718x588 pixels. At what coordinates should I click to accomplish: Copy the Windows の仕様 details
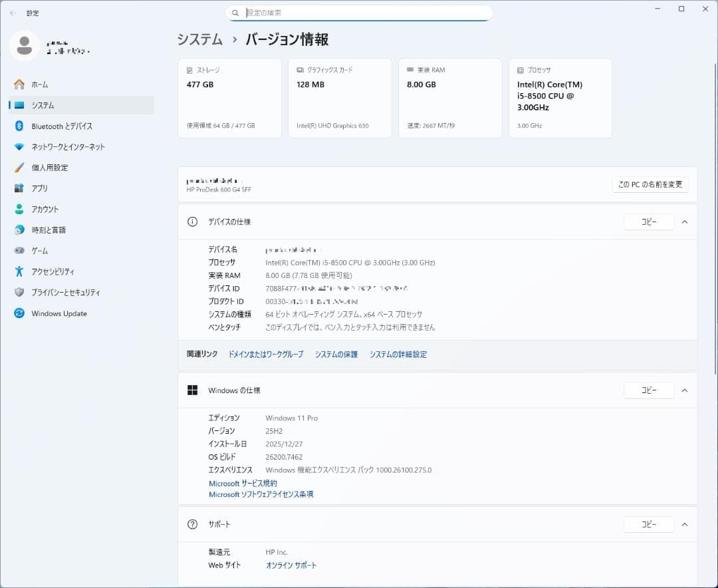648,390
